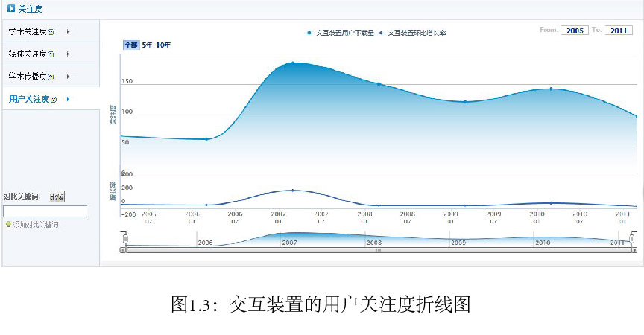Screen dimensions: 644x335
Task: Expand the 媒体关注度 arrow
Action: coord(68,54)
